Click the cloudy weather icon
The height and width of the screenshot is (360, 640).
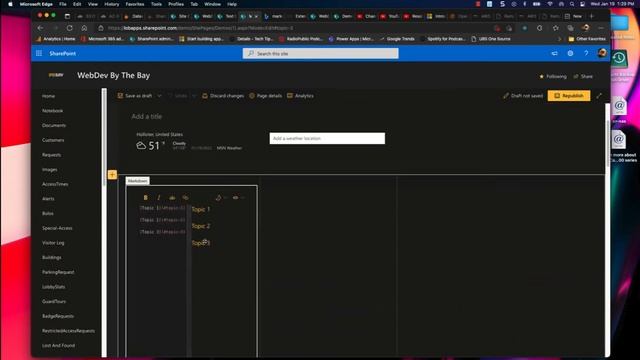141,146
